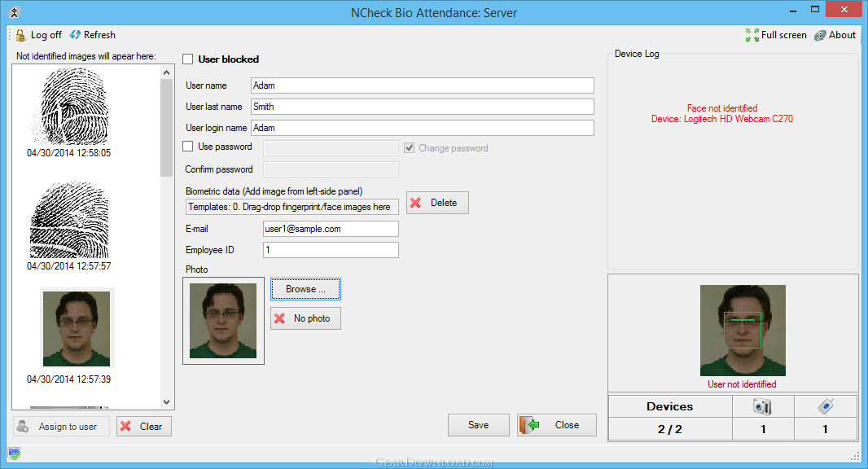The width and height of the screenshot is (868, 469).
Task: Click the status shield icon at bottom-left
Action: (x=15, y=454)
